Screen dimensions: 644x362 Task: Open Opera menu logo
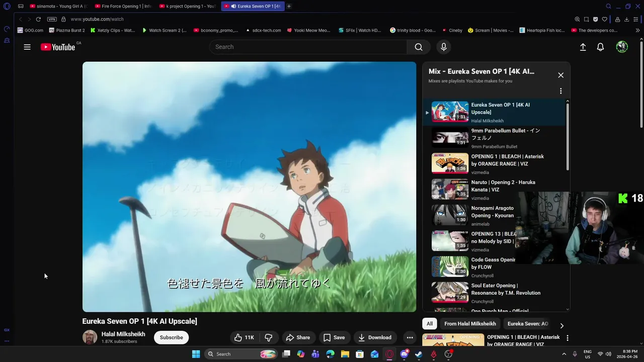pyautogui.click(x=7, y=7)
